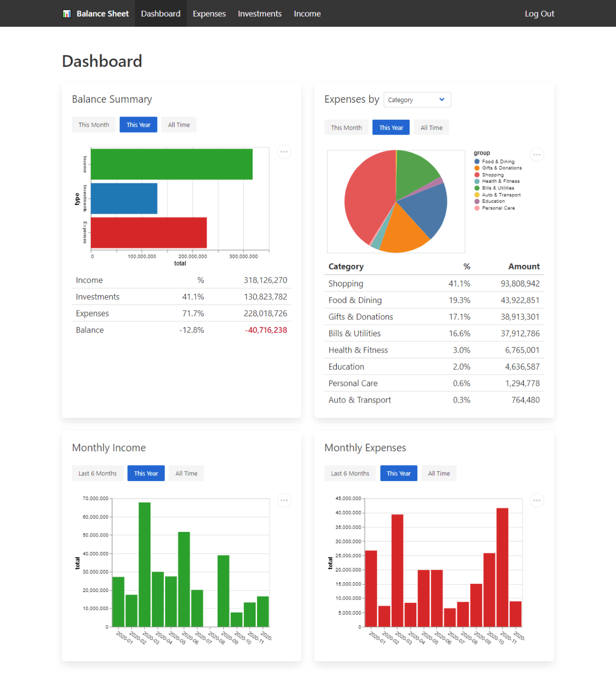
Task: Click the Food & Dining legend dot
Action: (x=477, y=161)
